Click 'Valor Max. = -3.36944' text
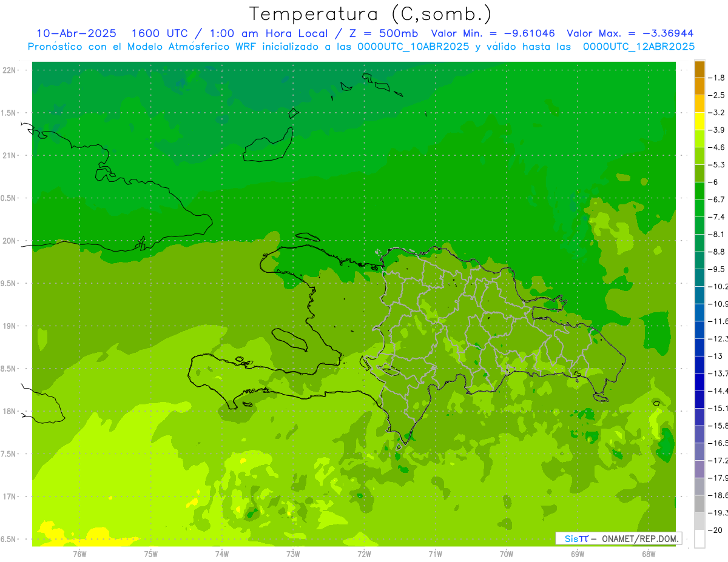Viewport: 728px width, 562px height. coord(630,33)
